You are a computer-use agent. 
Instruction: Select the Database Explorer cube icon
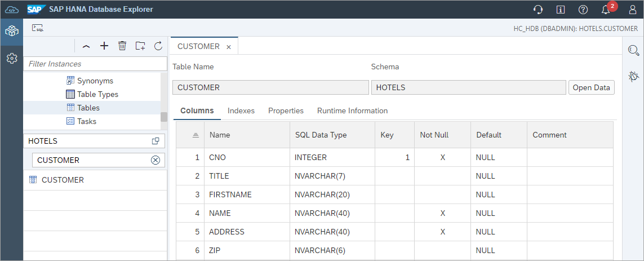[x=11, y=30]
